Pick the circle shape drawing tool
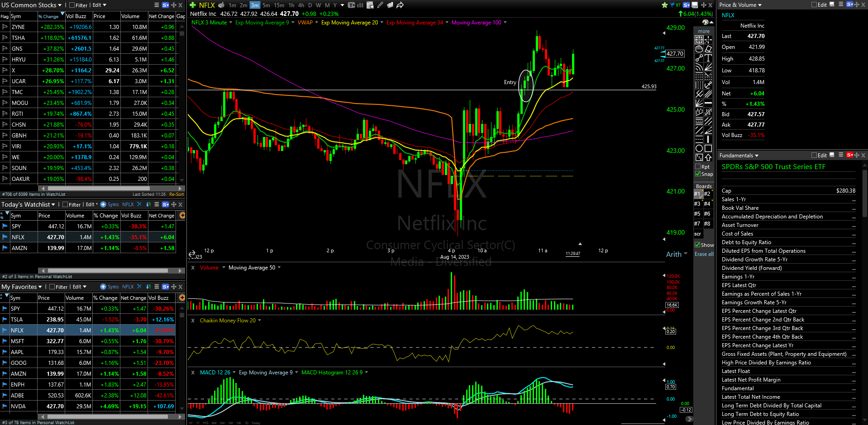The height and width of the screenshot is (425, 868). (x=699, y=148)
